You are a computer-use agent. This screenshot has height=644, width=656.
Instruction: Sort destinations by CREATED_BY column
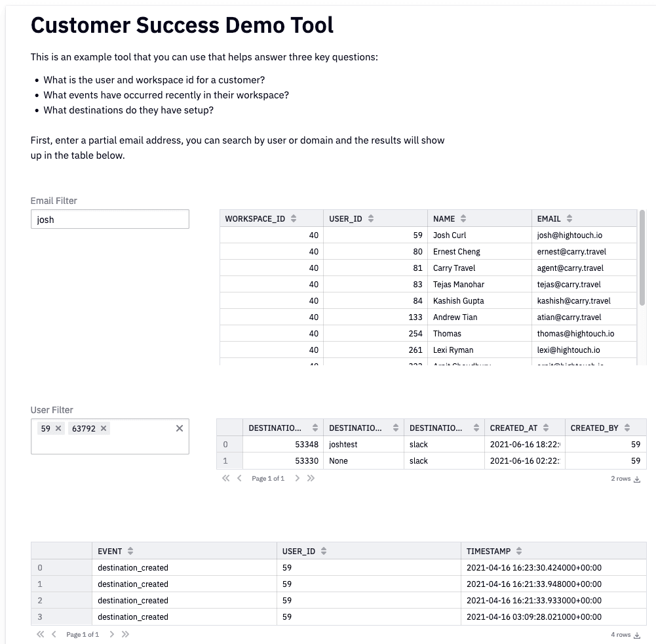(627, 428)
